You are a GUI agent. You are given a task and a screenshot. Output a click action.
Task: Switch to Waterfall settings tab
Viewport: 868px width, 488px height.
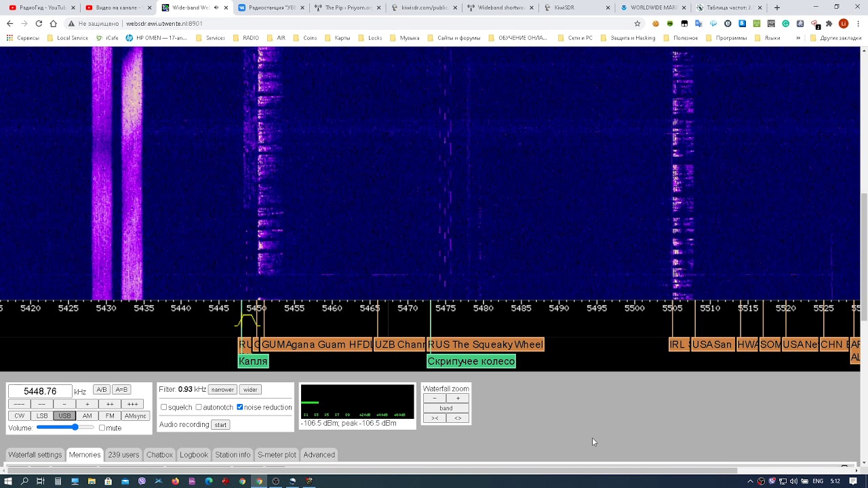click(x=35, y=455)
